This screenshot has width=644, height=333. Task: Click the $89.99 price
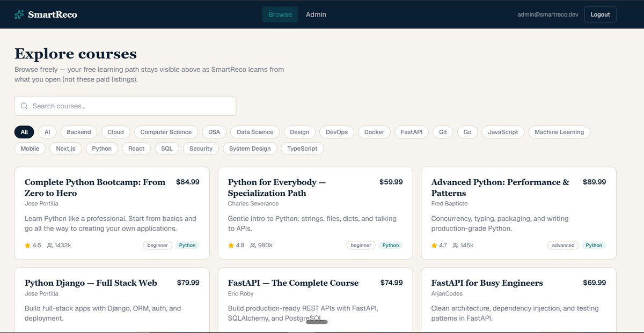(x=595, y=182)
